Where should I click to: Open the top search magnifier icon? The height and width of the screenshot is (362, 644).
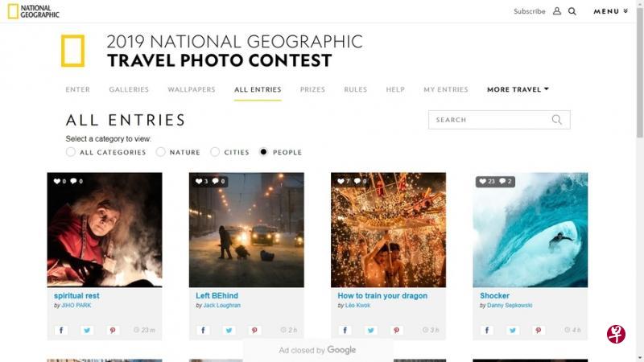pyautogui.click(x=572, y=11)
